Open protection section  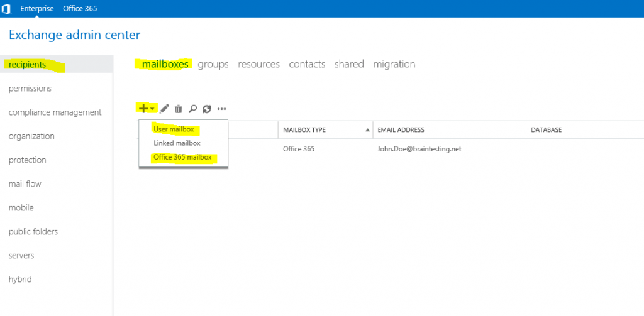tap(28, 160)
